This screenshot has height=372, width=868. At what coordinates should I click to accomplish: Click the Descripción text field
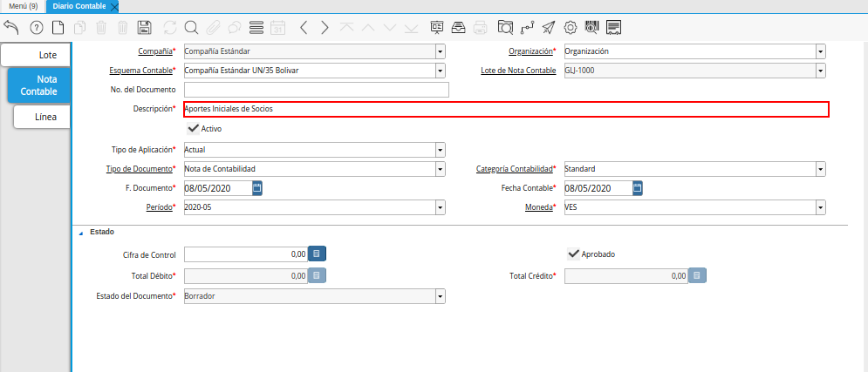[x=506, y=110]
